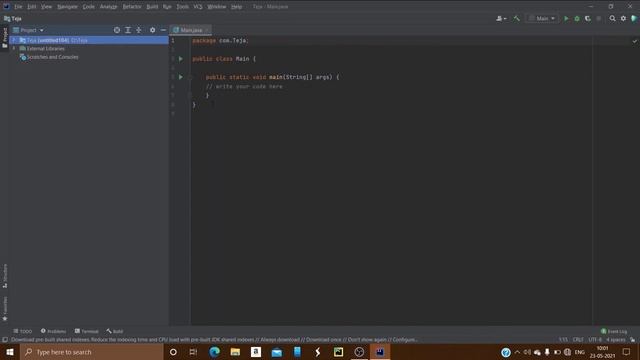Screen dimensions: 640x360
Task: Run the Main configuration with the green play icon
Action: point(566,18)
